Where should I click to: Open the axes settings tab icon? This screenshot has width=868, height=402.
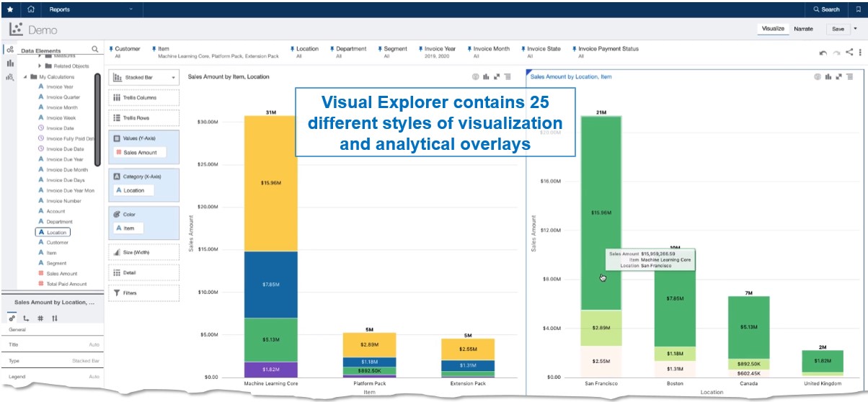(26, 318)
